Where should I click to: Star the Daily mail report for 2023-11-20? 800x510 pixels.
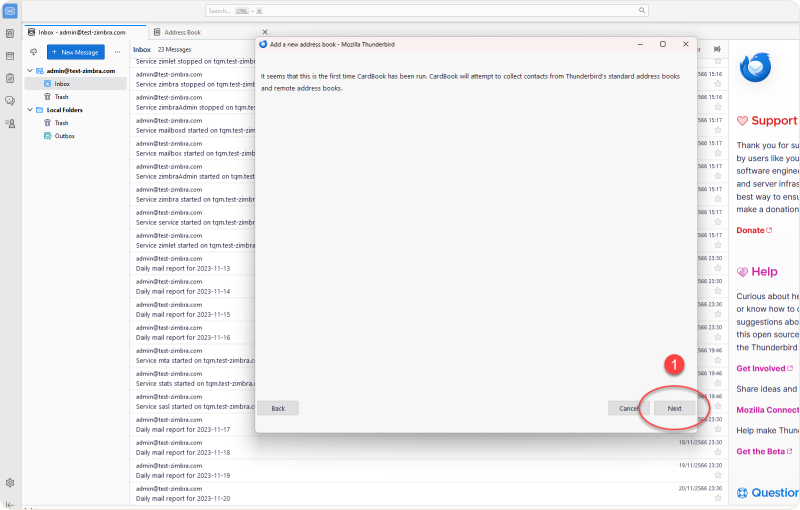point(718,498)
